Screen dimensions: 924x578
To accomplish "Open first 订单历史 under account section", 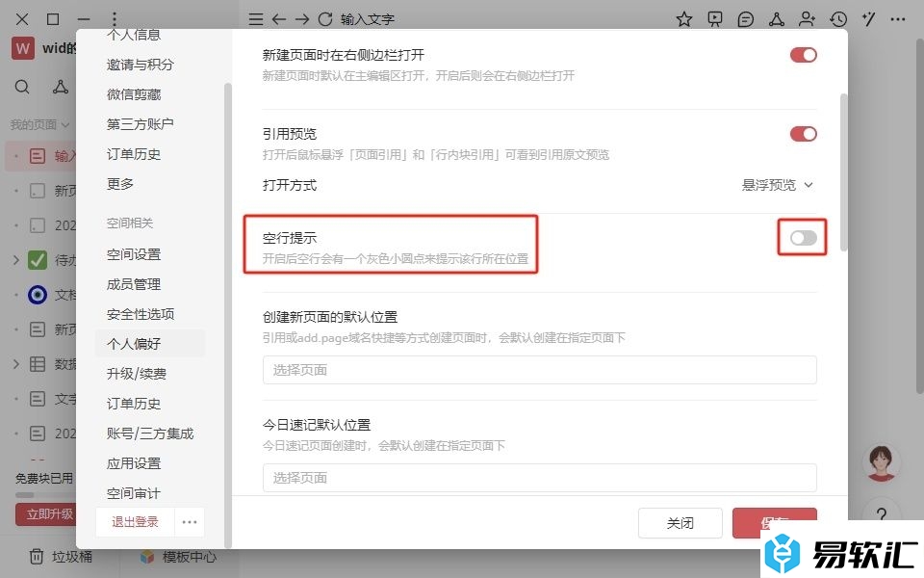I will [134, 154].
